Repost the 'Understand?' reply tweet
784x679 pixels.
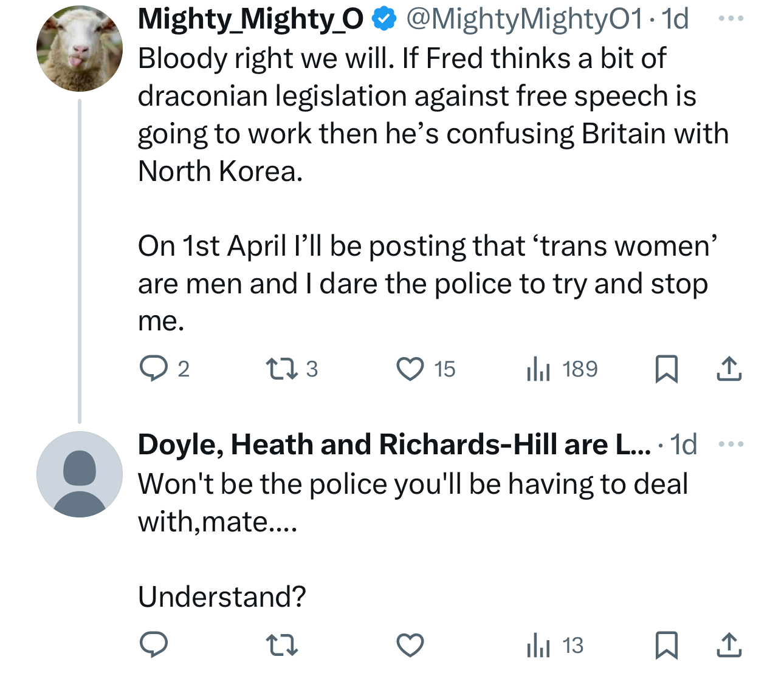point(282,645)
